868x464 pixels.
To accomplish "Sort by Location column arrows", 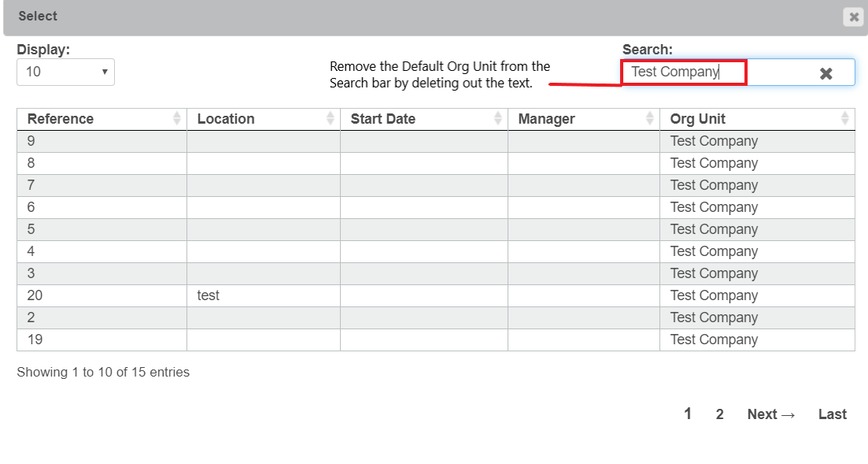I will 330,119.
